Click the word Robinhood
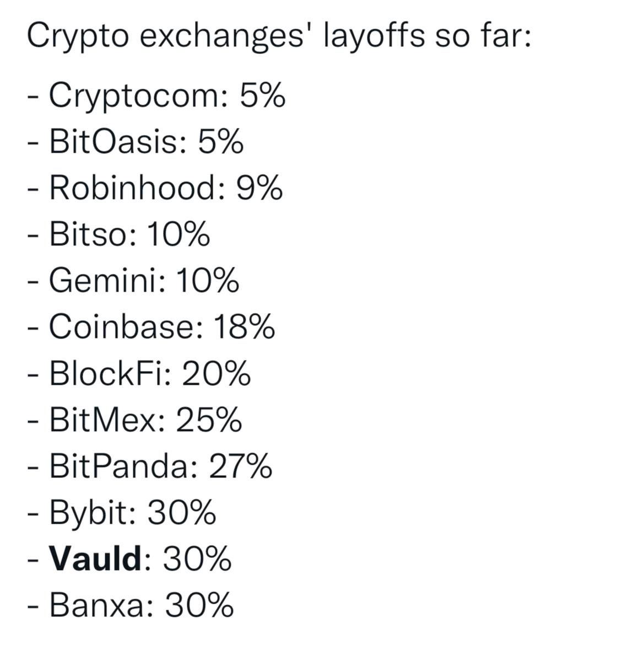The width and height of the screenshot is (644, 650). coord(134,188)
